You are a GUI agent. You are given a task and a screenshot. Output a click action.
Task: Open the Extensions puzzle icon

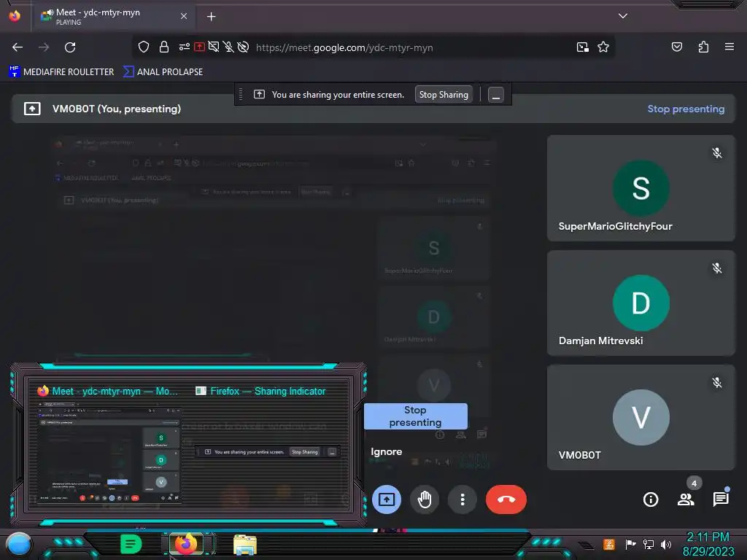pyautogui.click(x=703, y=47)
